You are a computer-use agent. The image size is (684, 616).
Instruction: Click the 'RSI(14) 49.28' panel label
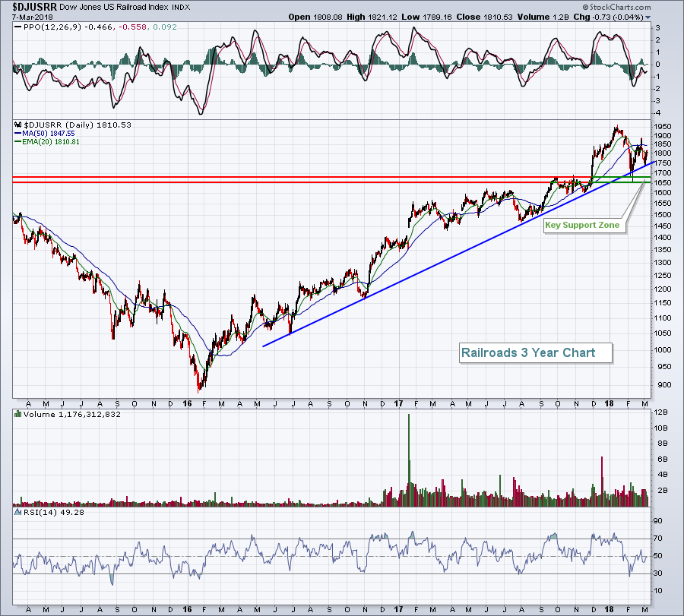point(54,512)
